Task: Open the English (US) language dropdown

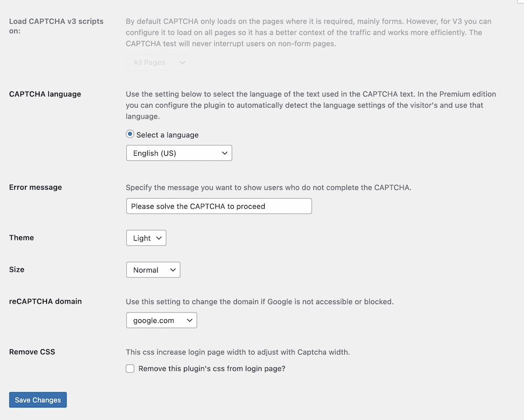Action: coord(179,153)
